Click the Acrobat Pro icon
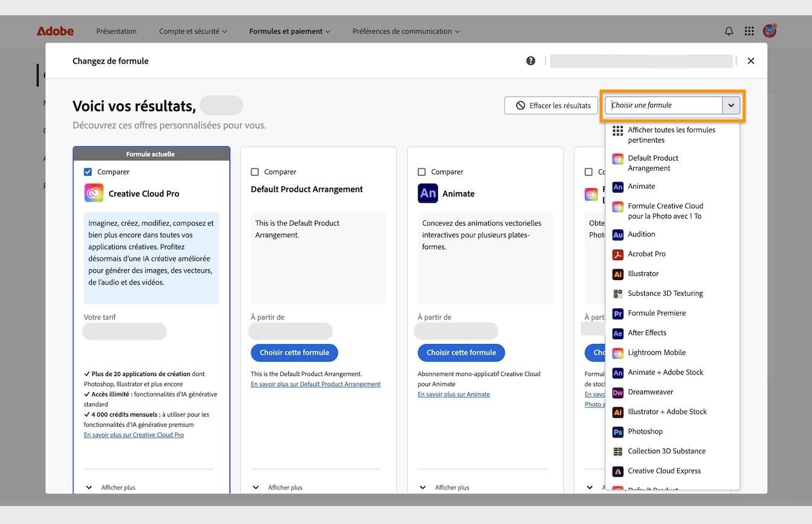This screenshot has height=524, width=812. 617,254
